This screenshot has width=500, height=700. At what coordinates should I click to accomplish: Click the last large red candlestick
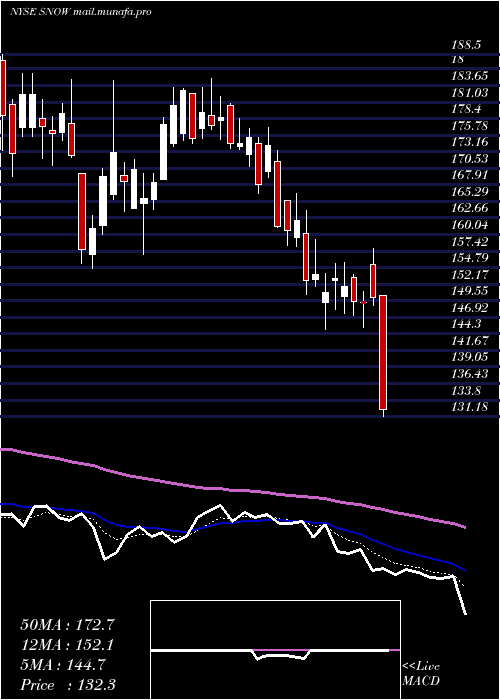383,353
